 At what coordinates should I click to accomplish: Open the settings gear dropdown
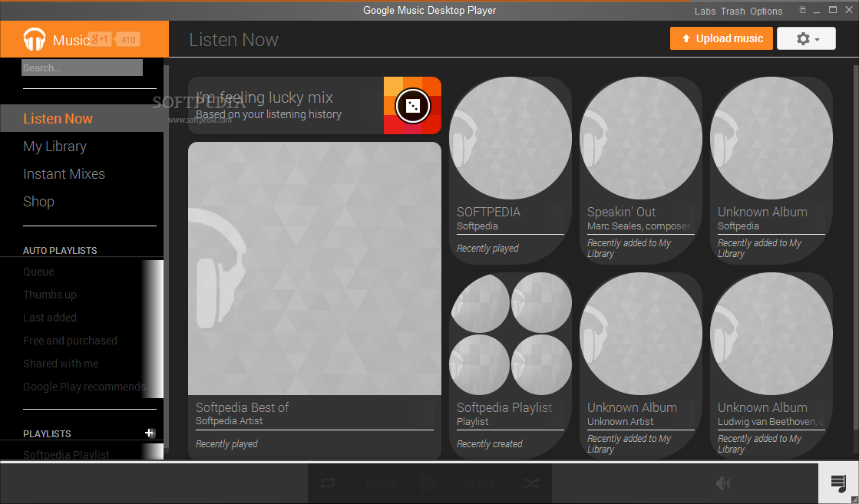[806, 39]
